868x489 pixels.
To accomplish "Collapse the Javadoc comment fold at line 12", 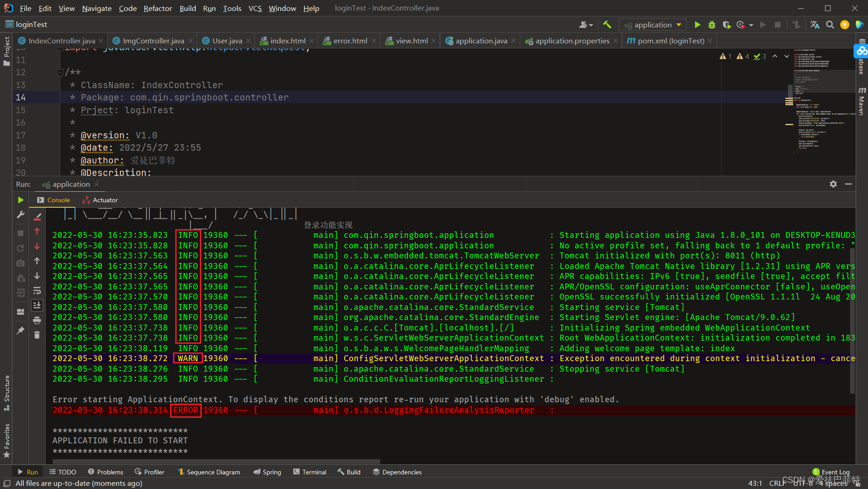I will 60,72.
